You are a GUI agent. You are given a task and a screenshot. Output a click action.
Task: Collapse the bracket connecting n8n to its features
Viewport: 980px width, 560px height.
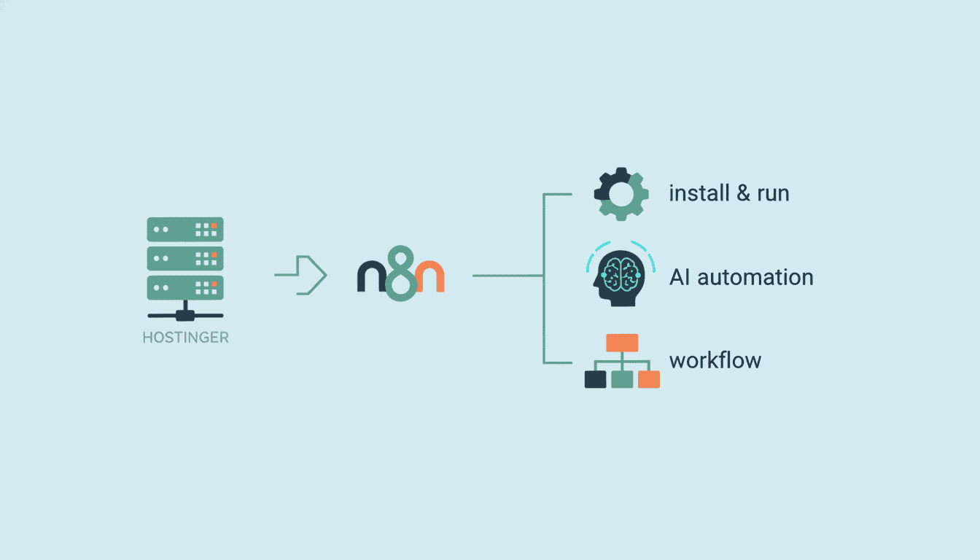[x=542, y=277]
